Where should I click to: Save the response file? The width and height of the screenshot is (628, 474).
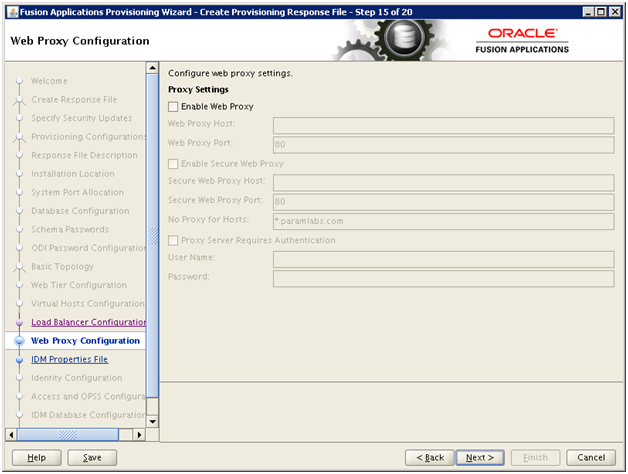92,458
